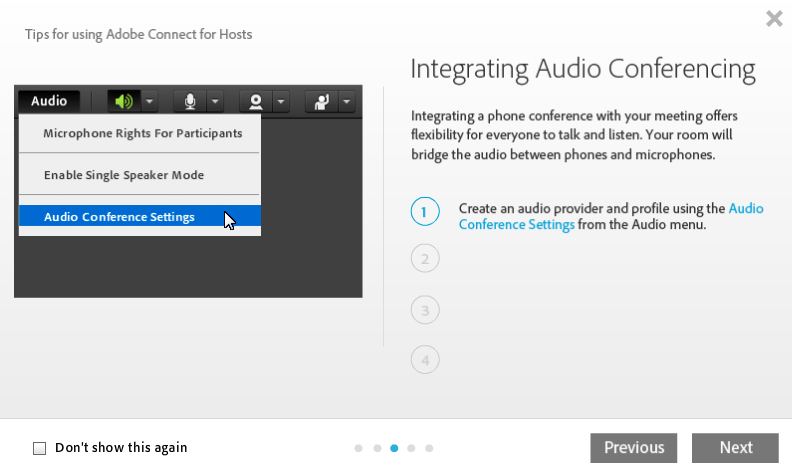This screenshot has height=475, width=792.
Task: Expand the webcam options dropdown arrow
Action: (281, 101)
